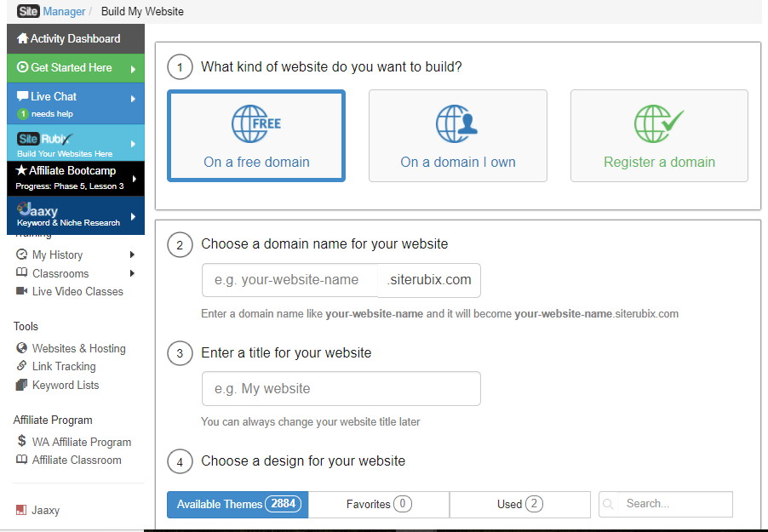Viewport: 768px width, 532px height.
Task: Click the Live Chat speech bubble icon
Action: (x=22, y=96)
